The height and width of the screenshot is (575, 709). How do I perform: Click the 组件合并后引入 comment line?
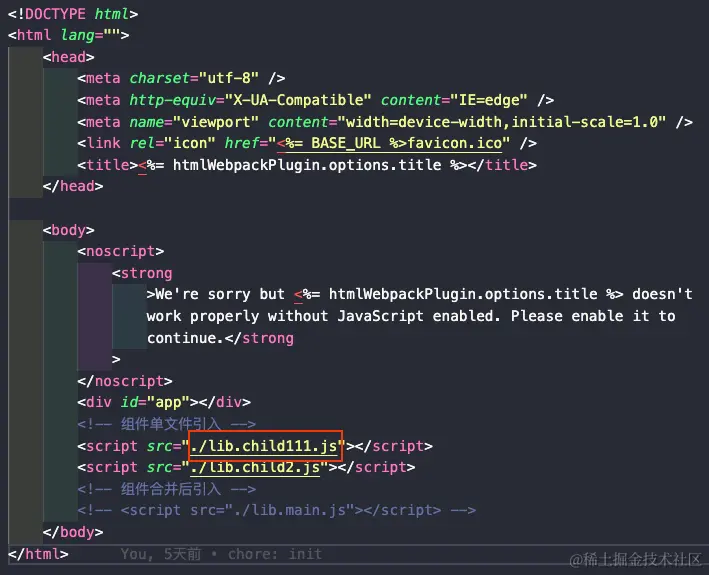166,489
